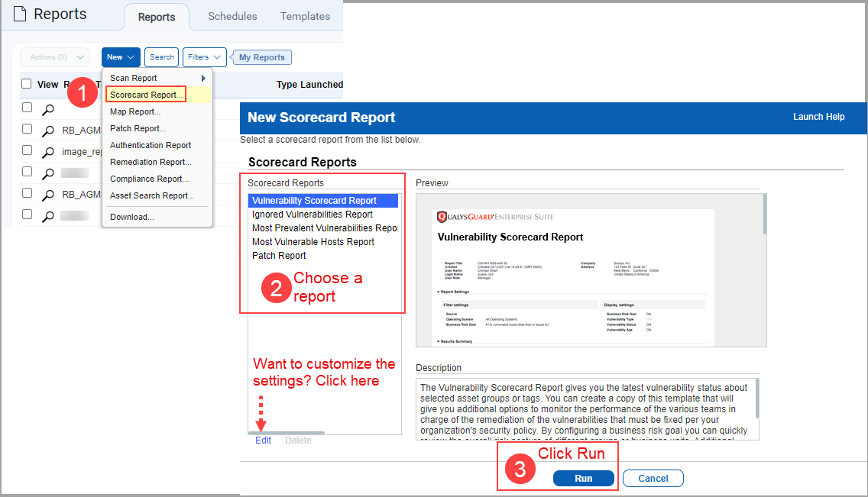
Task: Click the scorecard list horizontal scrollbar
Action: [287, 433]
